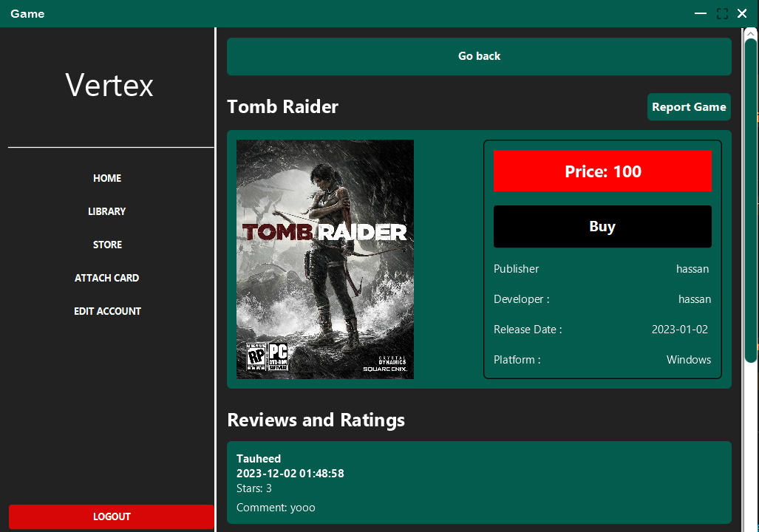Click the scrollbar up arrow

[750, 33]
